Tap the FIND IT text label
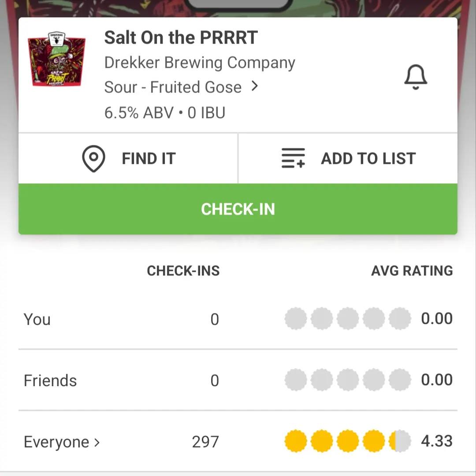The width and height of the screenshot is (476, 476). click(x=149, y=159)
